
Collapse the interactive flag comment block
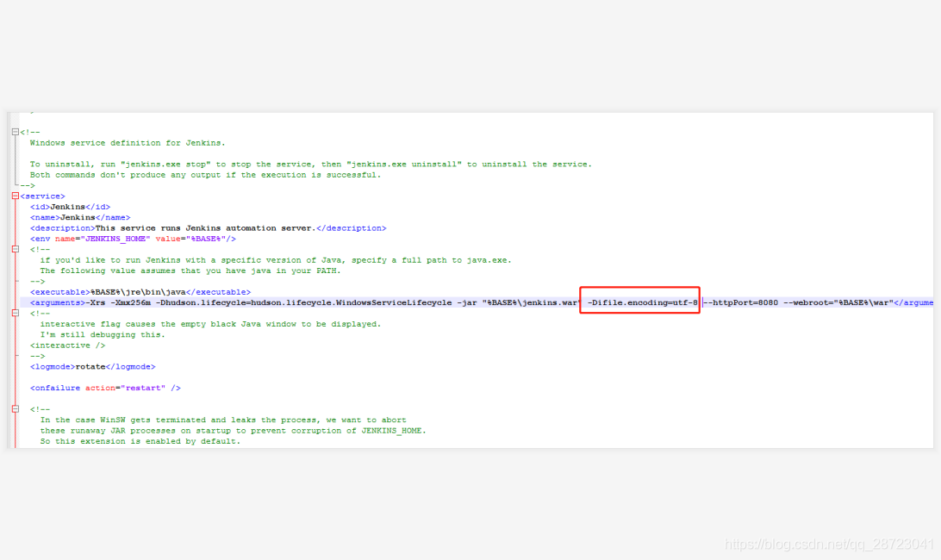coord(15,314)
